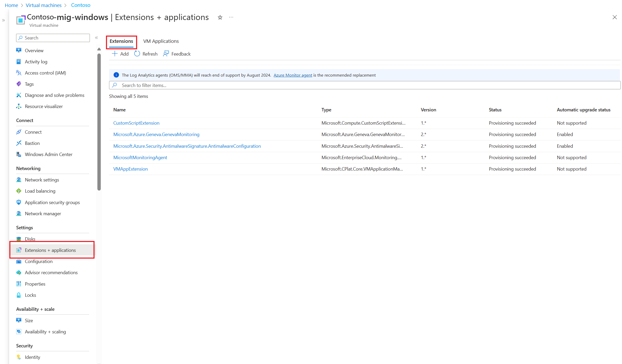Collapse the sidebar menu with double chevron
The width and height of the screenshot is (622, 364).
coord(96,38)
